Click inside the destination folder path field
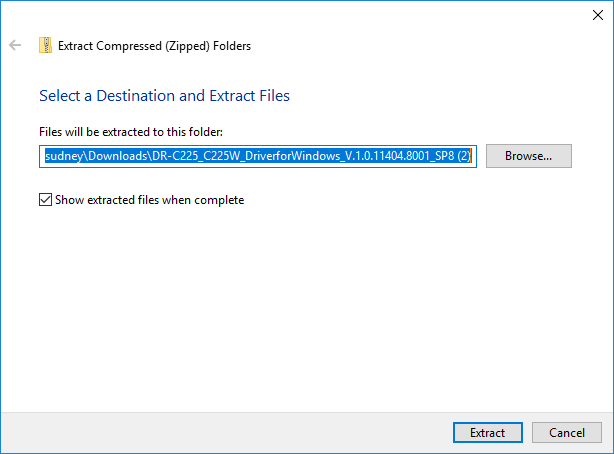The width and height of the screenshot is (614, 454). click(258, 156)
